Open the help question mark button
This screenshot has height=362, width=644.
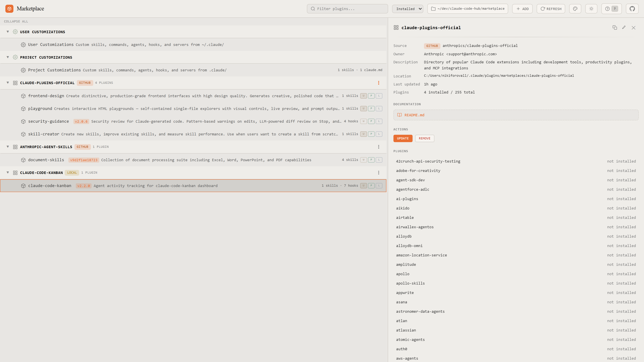pos(611,9)
